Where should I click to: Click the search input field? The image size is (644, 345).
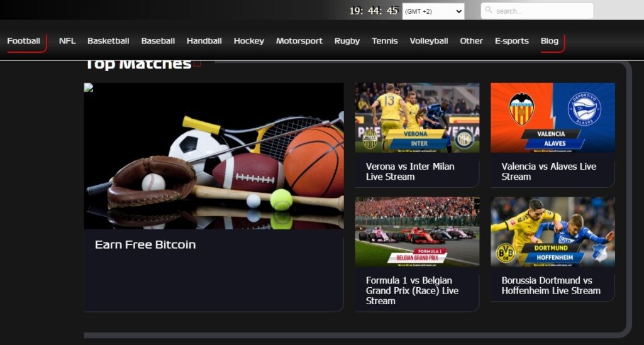point(537,11)
